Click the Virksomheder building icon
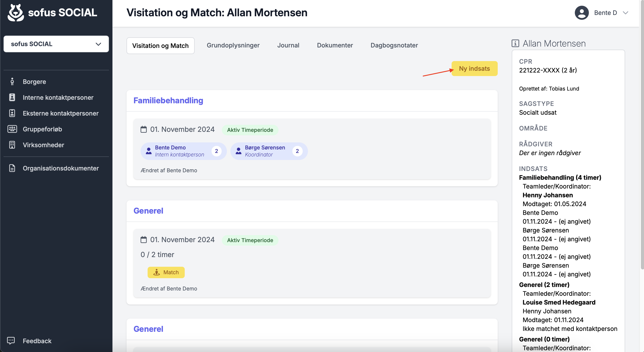This screenshot has height=352, width=644. (x=12, y=145)
